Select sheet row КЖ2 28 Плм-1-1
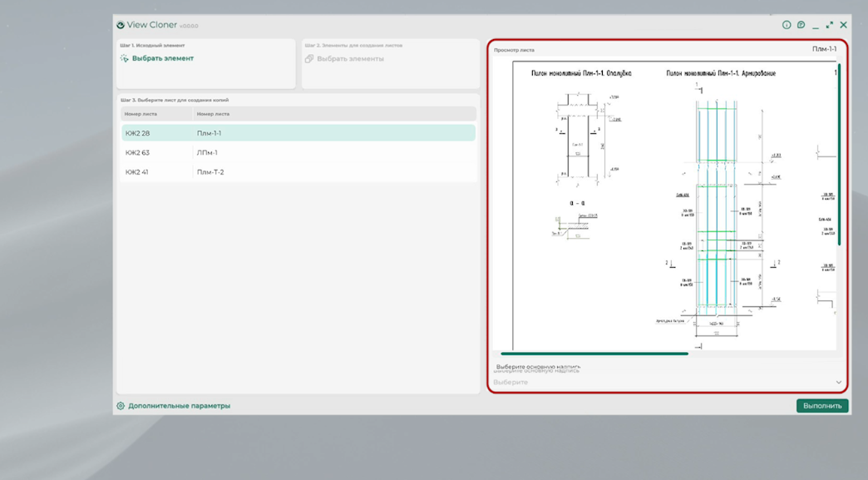The image size is (868, 480). coord(298,133)
